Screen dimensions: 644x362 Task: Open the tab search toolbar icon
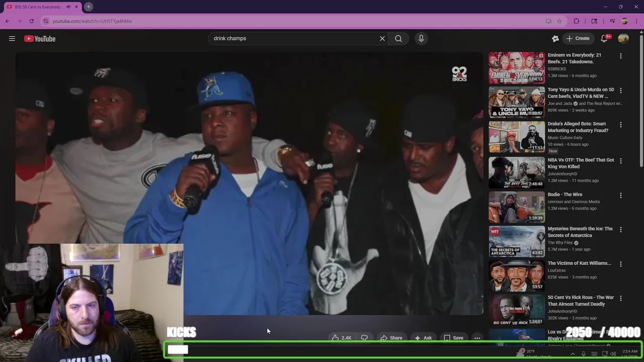point(594,21)
